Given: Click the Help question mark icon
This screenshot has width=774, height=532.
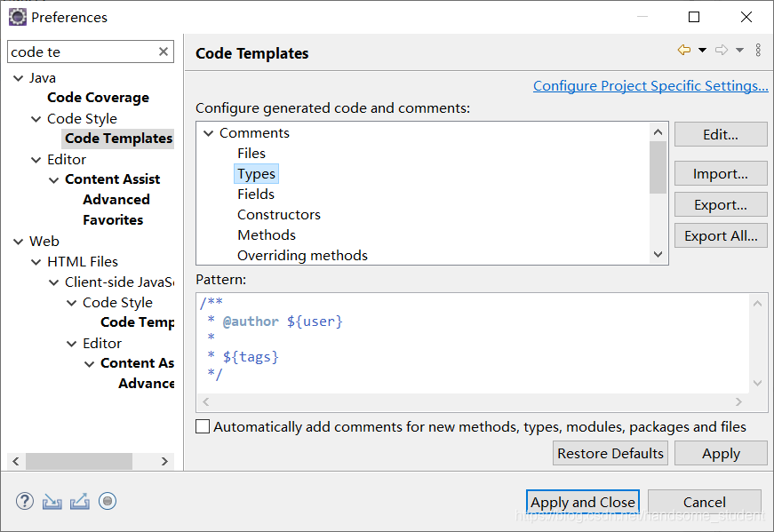Looking at the screenshot, I should tap(25, 501).
